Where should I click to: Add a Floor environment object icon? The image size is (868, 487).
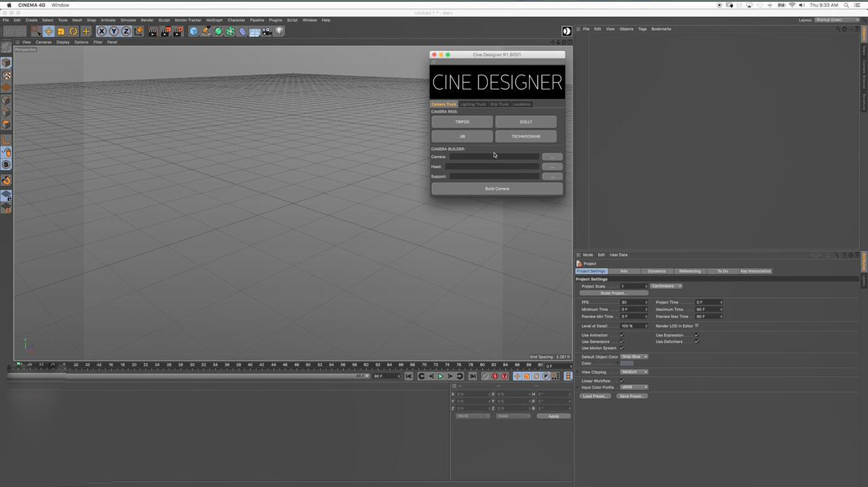click(x=254, y=31)
